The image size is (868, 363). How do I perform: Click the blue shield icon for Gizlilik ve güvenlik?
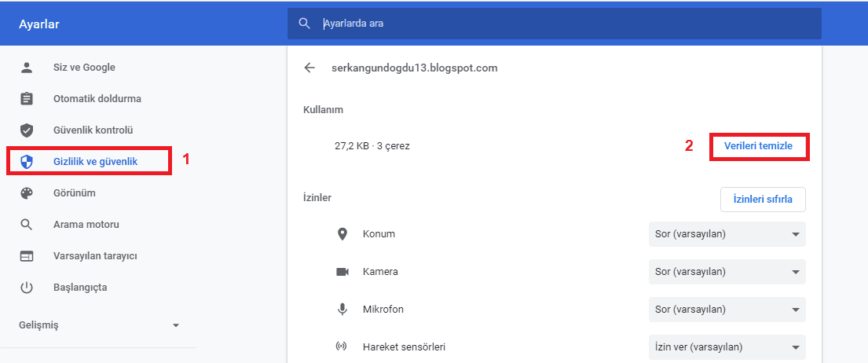[27, 162]
